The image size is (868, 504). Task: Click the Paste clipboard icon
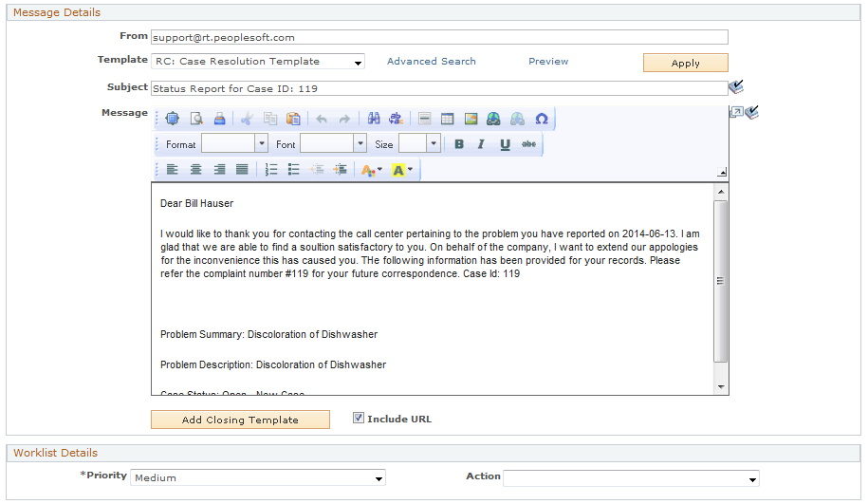point(293,119)
